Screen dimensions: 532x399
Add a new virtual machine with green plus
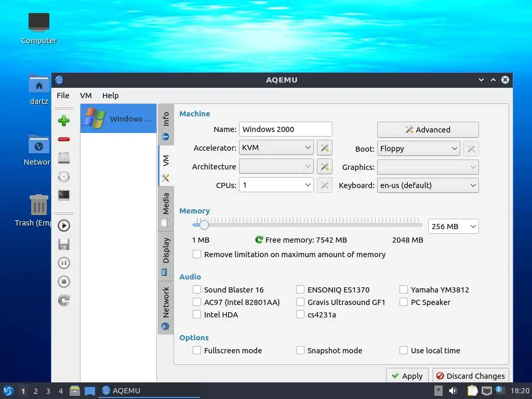point(64,121)
